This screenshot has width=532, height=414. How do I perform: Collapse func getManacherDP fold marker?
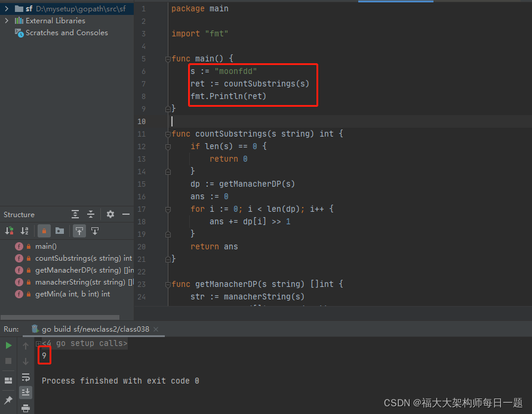[168, 285]
